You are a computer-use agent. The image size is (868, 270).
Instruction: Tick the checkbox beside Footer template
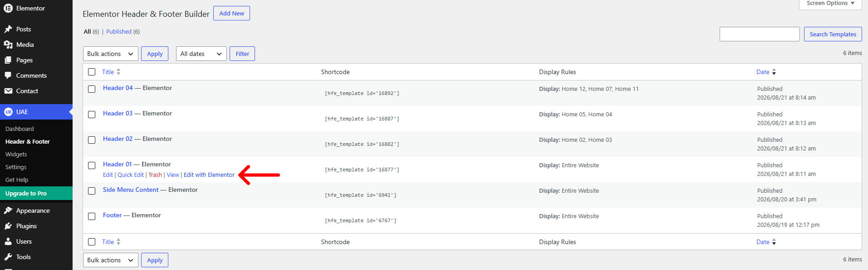(92, 216)
